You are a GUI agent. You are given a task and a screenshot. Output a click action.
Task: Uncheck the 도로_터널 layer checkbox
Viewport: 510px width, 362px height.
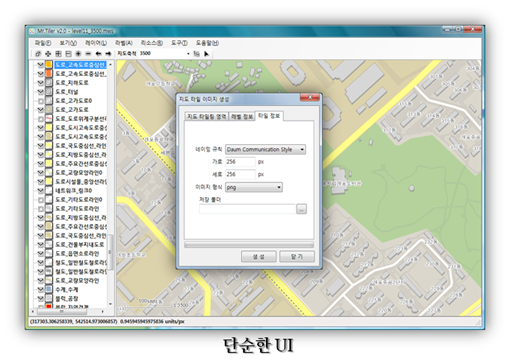(41, 91)
